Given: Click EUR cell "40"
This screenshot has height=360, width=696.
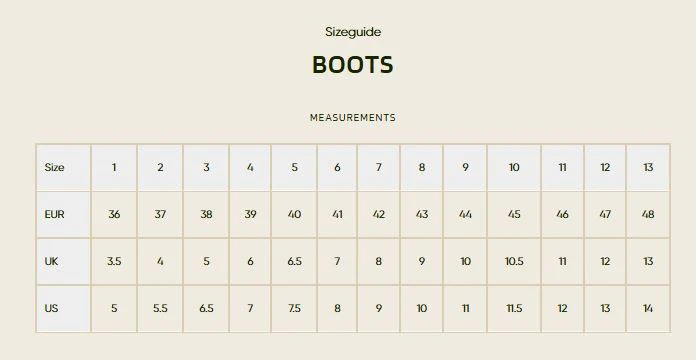Looking at the screenshot, I should (x=294, y=214).
